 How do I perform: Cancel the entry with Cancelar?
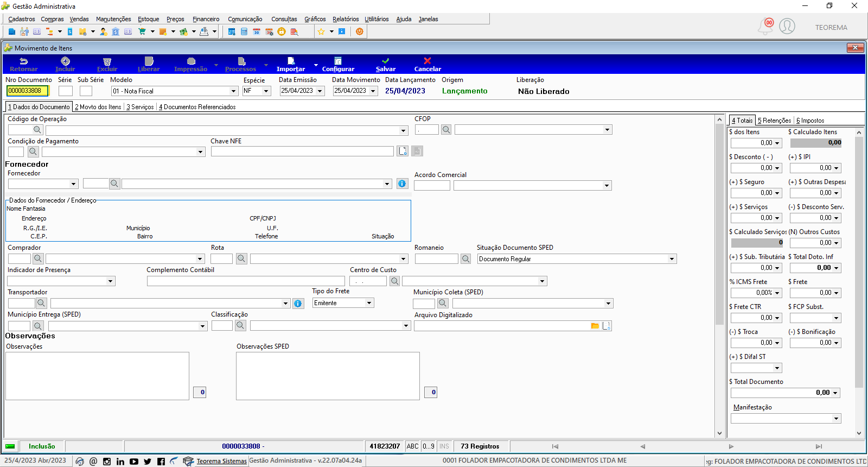tap(427, 65)
